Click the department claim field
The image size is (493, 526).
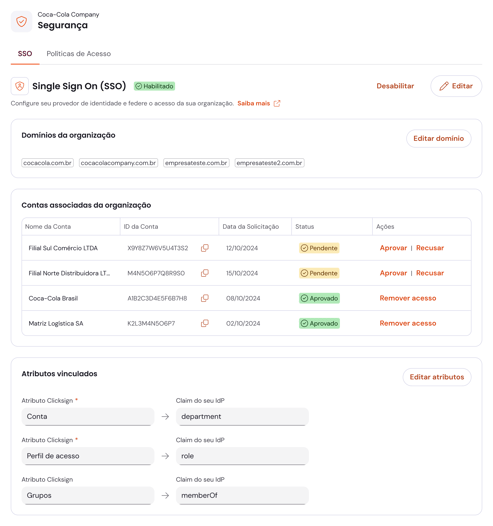[x=242, y=417]
